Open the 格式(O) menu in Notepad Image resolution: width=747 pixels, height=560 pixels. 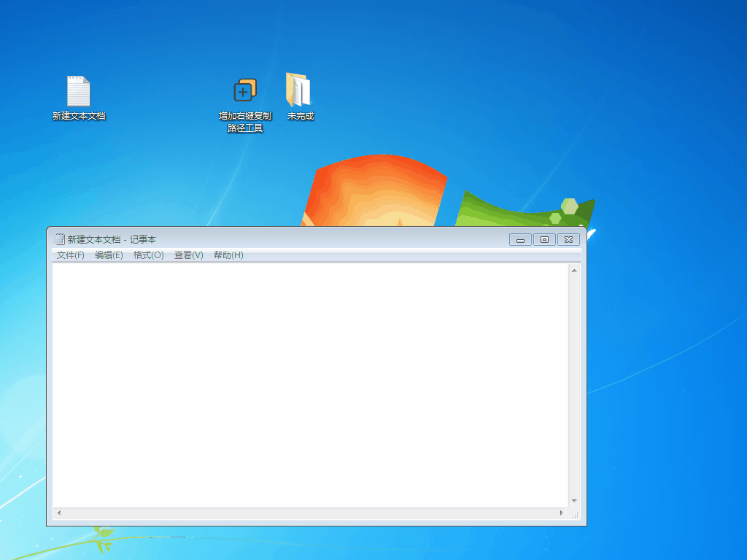pos(149,255)
